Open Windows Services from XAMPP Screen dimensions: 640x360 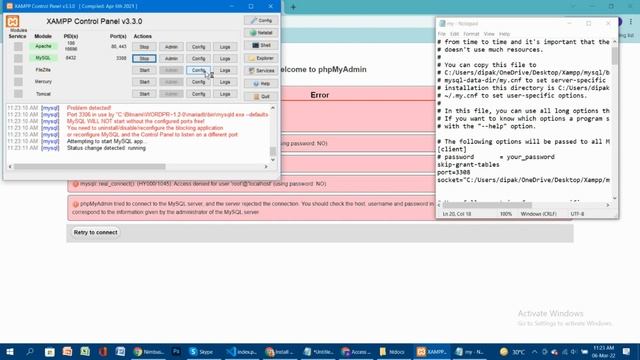261,71
